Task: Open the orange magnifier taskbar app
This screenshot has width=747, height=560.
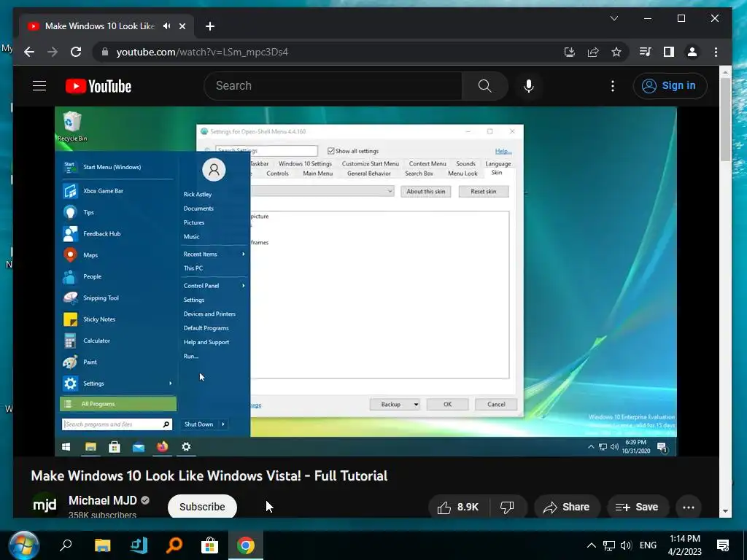Action: pos(174,545)
